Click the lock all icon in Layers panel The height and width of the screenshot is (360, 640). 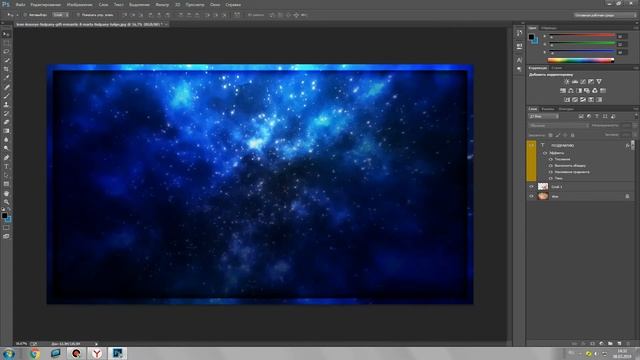click(x=573, y=135)
